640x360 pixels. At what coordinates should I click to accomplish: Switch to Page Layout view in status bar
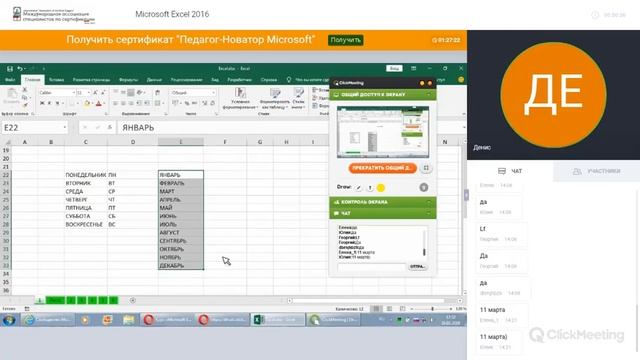(x=389, y=309)
